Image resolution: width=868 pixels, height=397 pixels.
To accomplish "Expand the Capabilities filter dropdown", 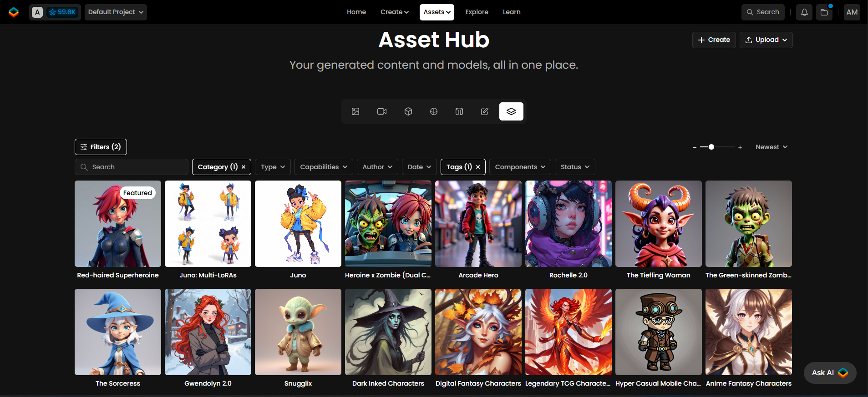I will (x=324, y=167).
